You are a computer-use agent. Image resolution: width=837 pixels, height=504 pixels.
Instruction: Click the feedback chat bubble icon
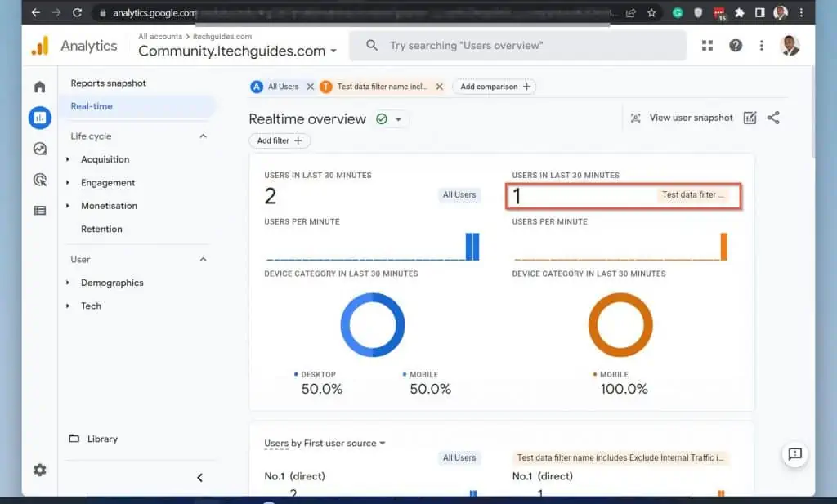[794, 454]
